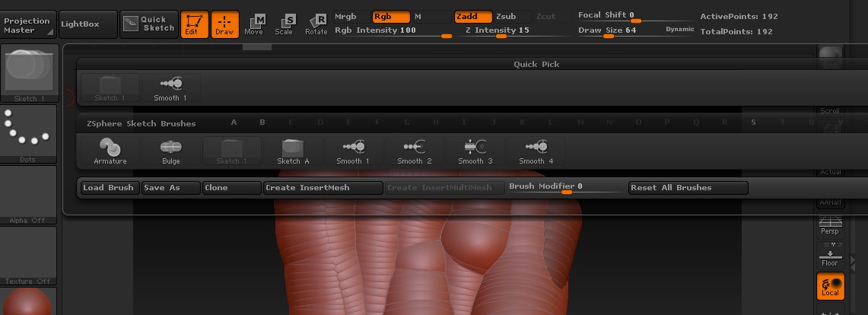Toggle Local symmetry button

pos(831,286)
